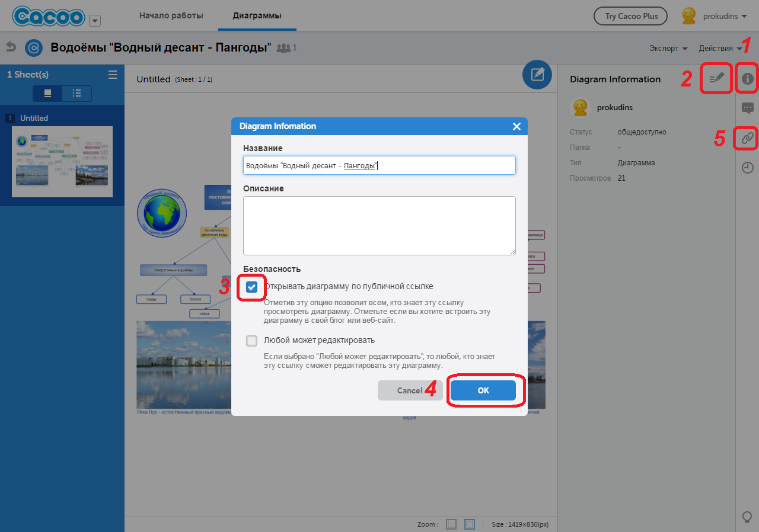
Task: Switch to thumbnail sheet view
Action: (48, 93)
